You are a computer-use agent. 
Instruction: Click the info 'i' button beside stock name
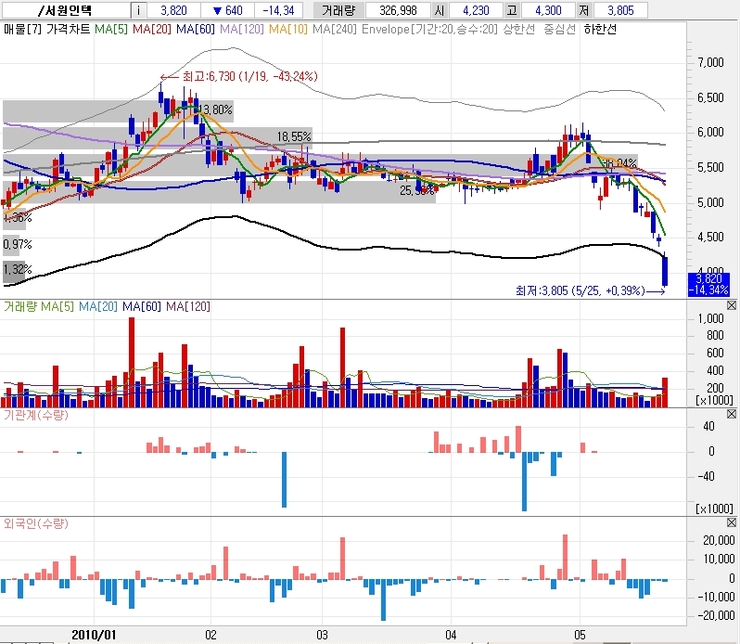click(x=138, y=10)
